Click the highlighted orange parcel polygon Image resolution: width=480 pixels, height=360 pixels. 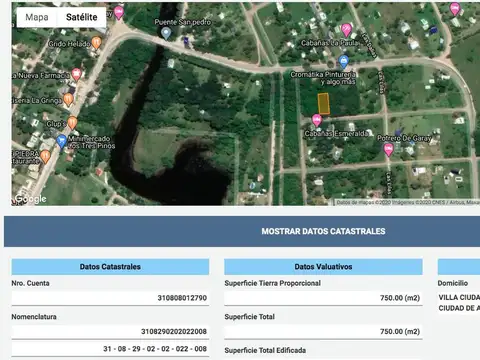click(323, 104)
